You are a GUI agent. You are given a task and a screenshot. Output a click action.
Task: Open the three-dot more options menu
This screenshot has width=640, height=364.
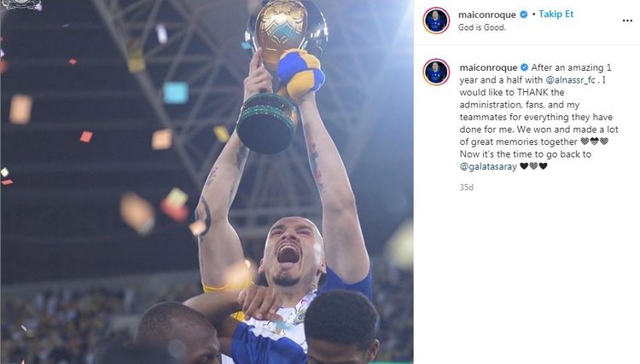coord(627,20)
